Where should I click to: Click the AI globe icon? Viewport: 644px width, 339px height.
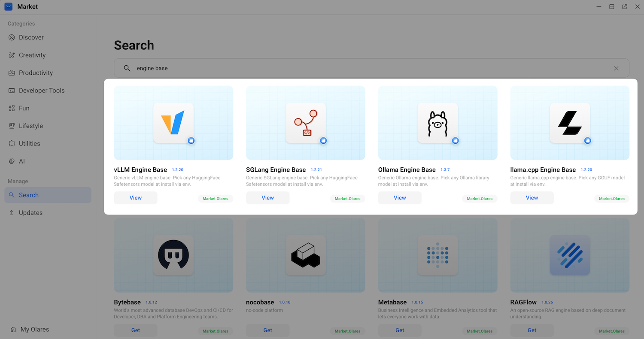click(12, 161)
